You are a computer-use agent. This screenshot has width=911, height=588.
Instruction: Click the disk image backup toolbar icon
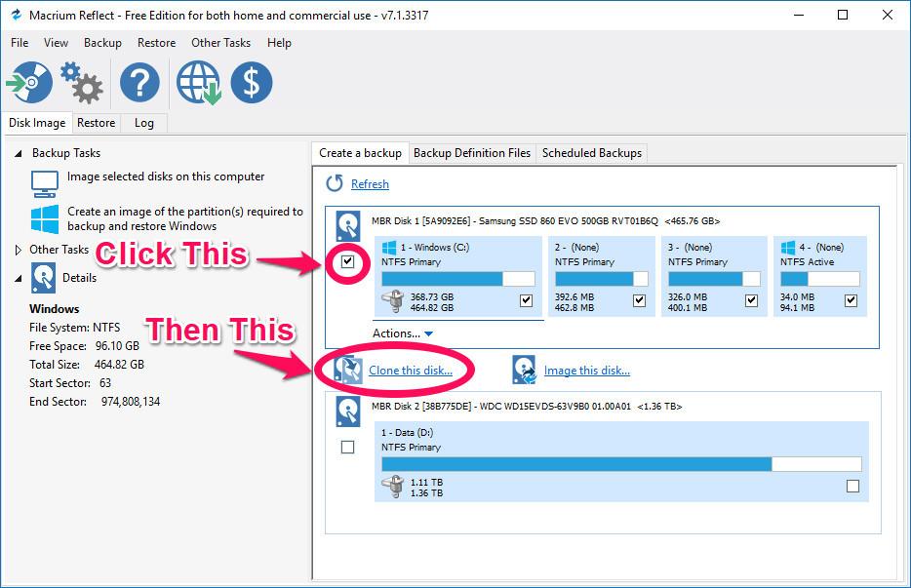click(x=29, y=83)
